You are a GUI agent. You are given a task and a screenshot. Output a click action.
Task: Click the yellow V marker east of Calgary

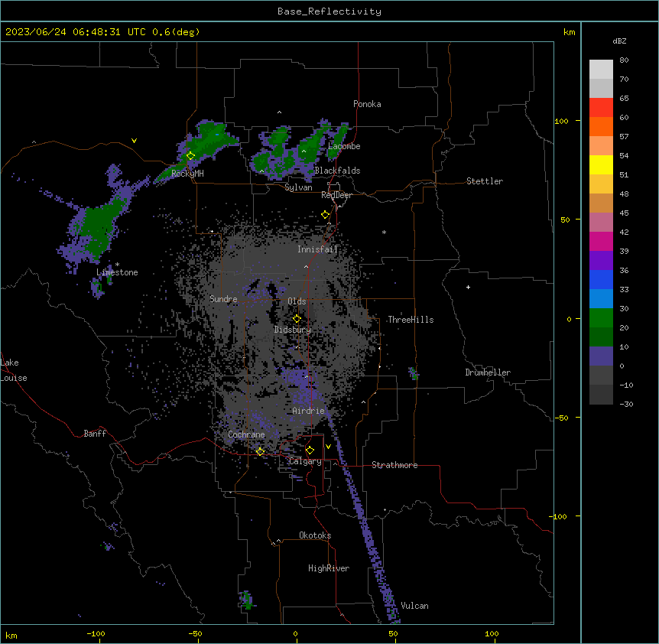tap(328, 447)
